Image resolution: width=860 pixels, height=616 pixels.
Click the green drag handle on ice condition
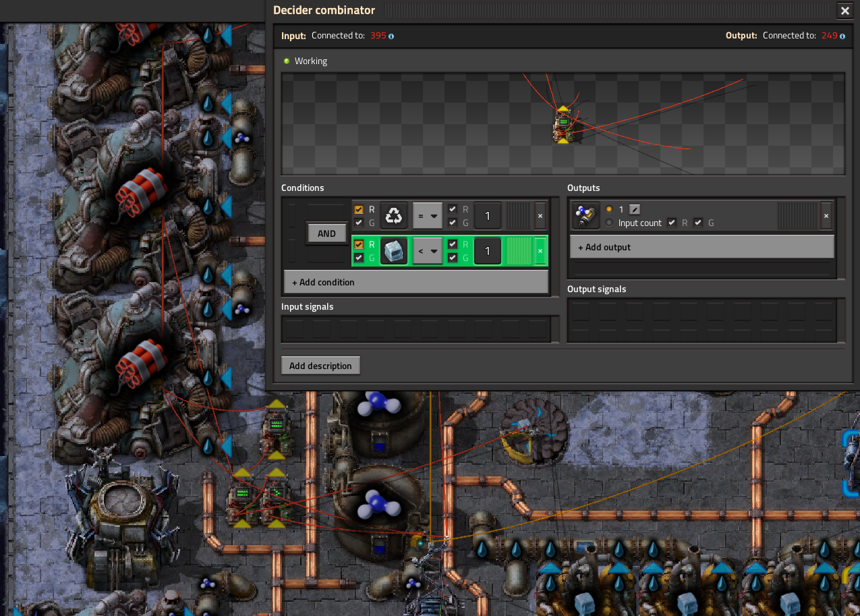click(519, 251)
